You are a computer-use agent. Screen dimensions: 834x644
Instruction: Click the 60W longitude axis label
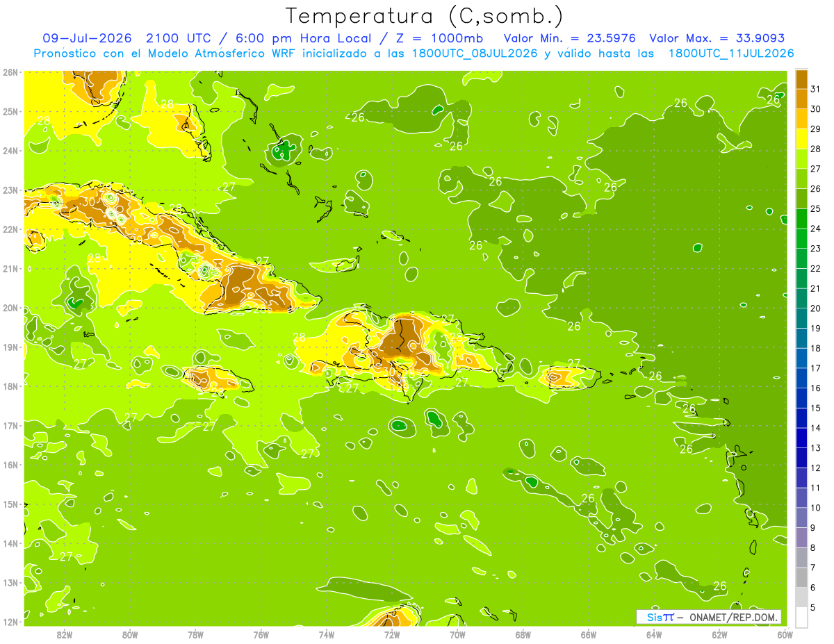pyautogui.click(x=785, y=634)
